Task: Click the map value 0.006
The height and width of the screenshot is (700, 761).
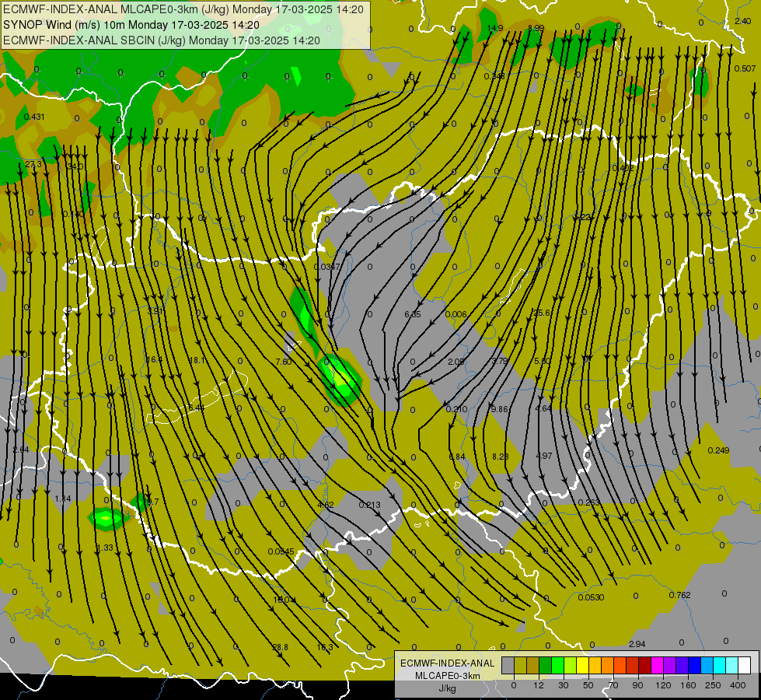Action: 456,314
